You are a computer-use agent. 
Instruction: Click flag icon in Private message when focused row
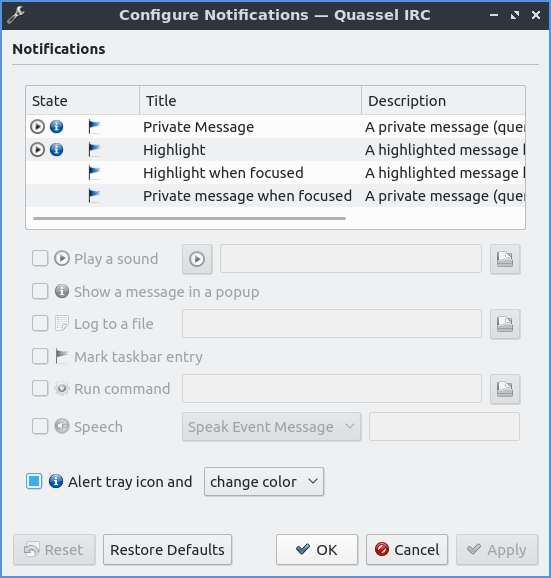pyautogui.click(x=94, y=196)
